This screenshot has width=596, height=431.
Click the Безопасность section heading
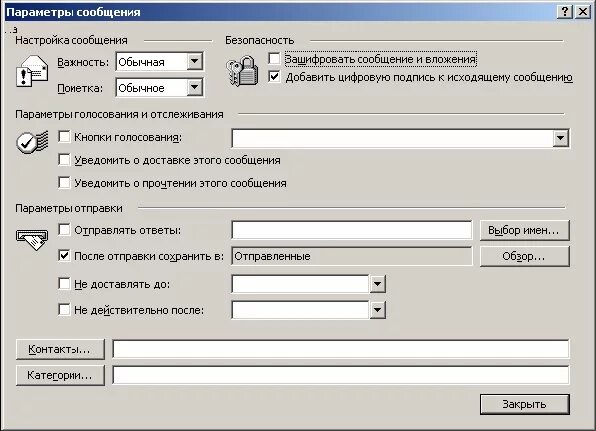tap(260, 40)
